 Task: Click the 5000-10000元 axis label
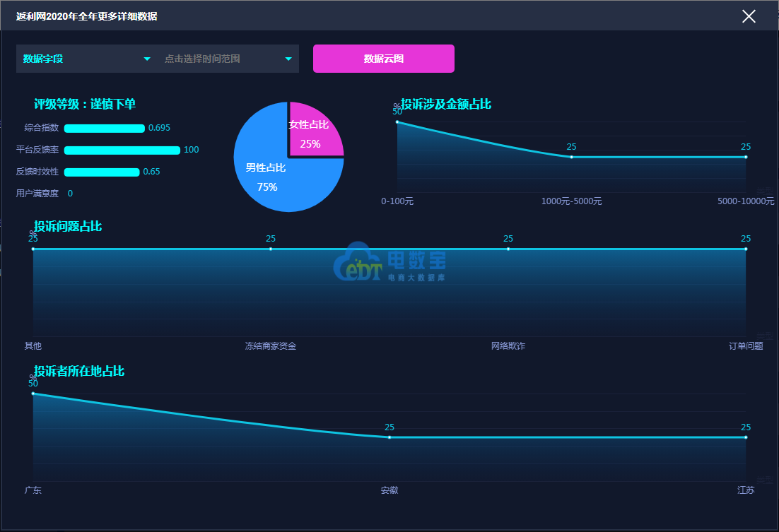pyautogui.click(x=746, y=201)
